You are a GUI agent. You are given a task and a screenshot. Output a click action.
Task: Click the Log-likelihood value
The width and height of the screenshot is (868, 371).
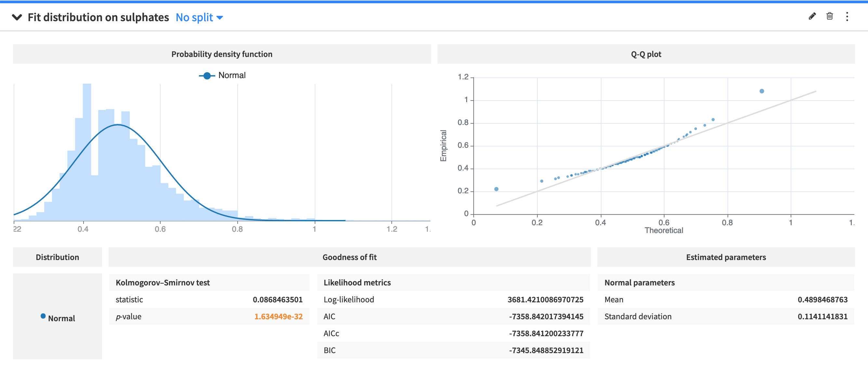(x=545, y=299)
